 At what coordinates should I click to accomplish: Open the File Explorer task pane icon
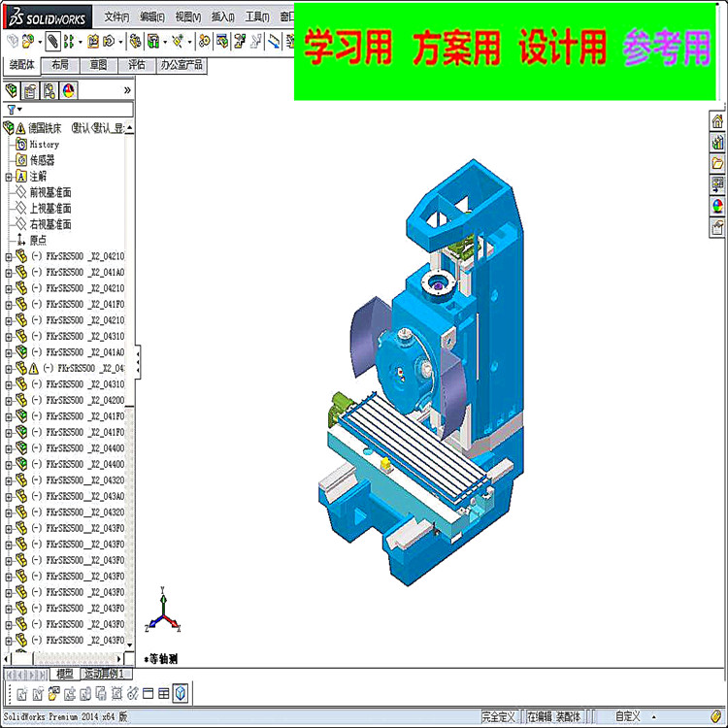click(717, 163)
